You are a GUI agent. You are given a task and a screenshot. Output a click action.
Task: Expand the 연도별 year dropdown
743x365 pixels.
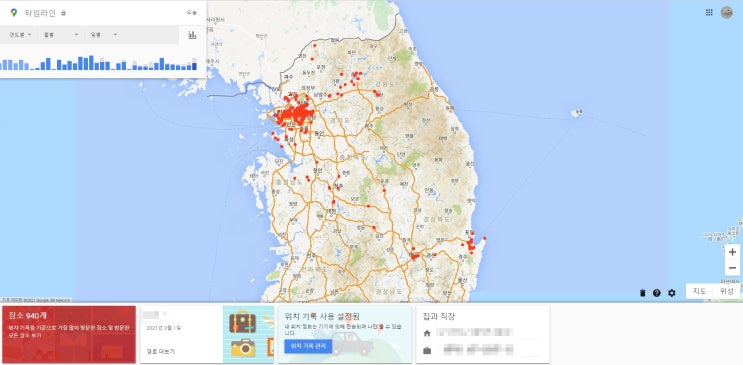coord(20,35)
